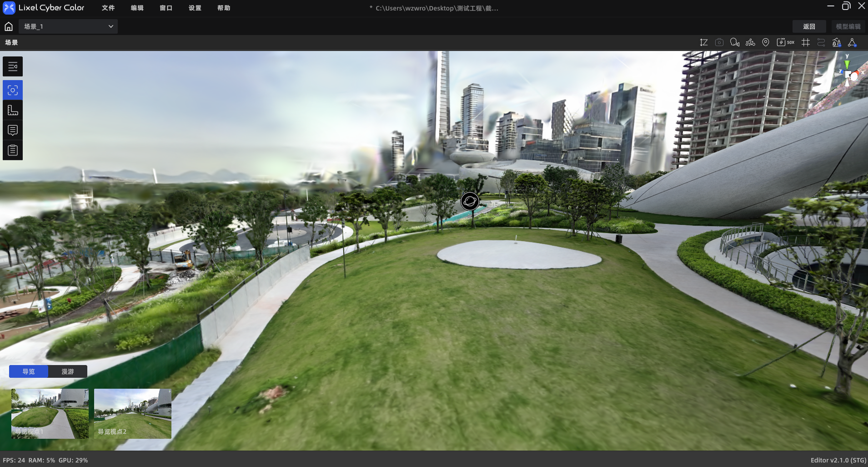The height and width of the screenshot is (467, 868).
Task: Switch to the 漫游 tab
Action: click(68, 371)
